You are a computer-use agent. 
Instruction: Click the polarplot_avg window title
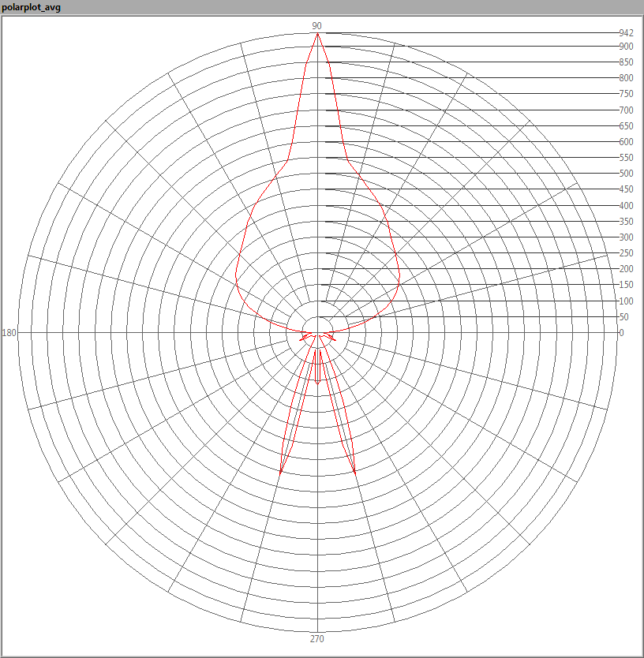pos(32,7)
